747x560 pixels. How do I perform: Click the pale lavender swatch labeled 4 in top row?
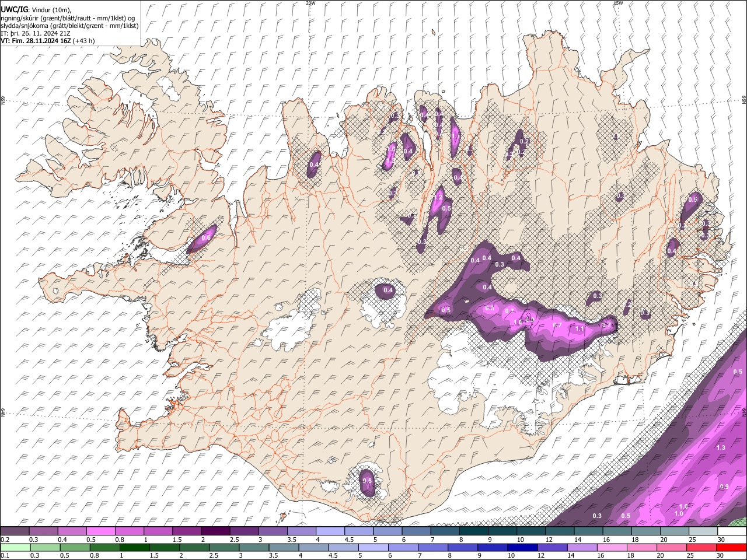(330, 531)
